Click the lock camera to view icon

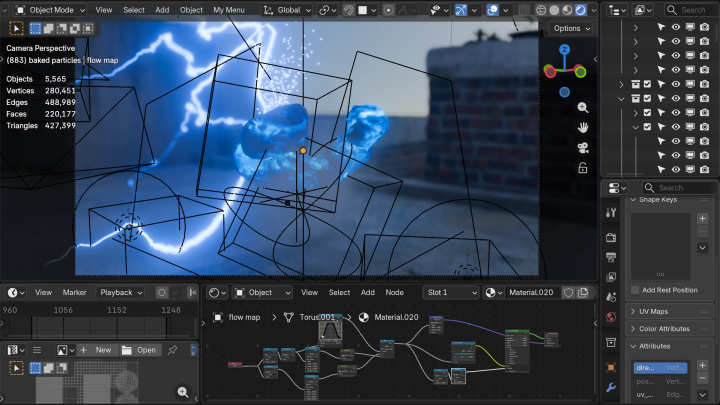click(583, 168)
